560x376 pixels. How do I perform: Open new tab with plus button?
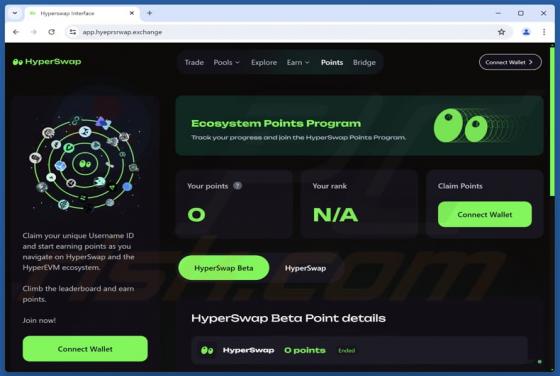point(150,13)
